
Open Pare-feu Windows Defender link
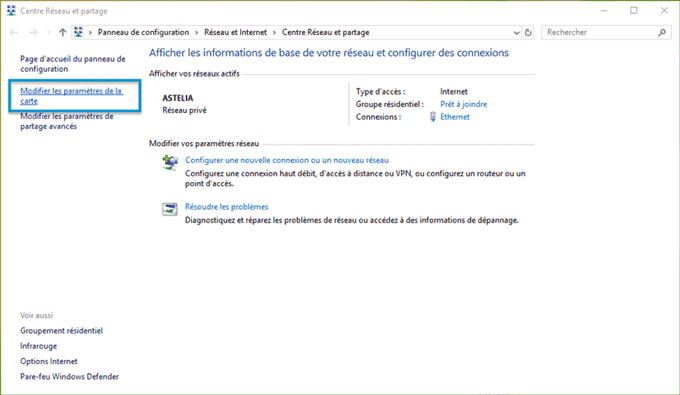coord(69,377)
